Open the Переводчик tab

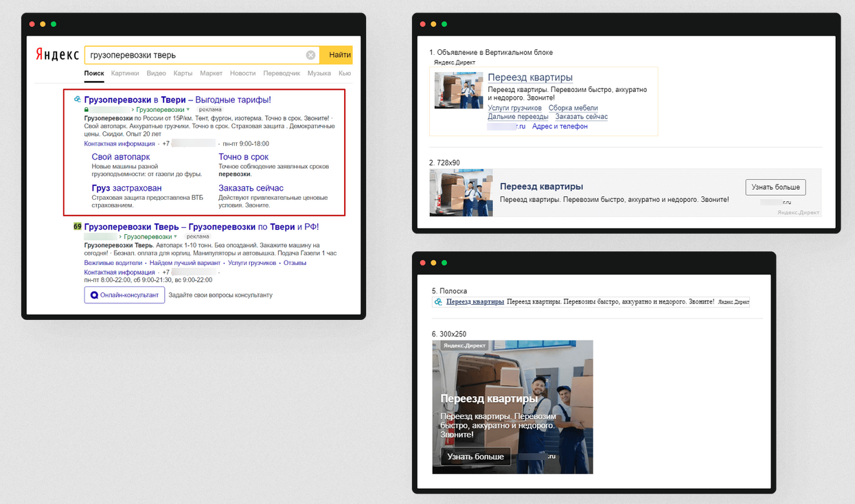282,73
